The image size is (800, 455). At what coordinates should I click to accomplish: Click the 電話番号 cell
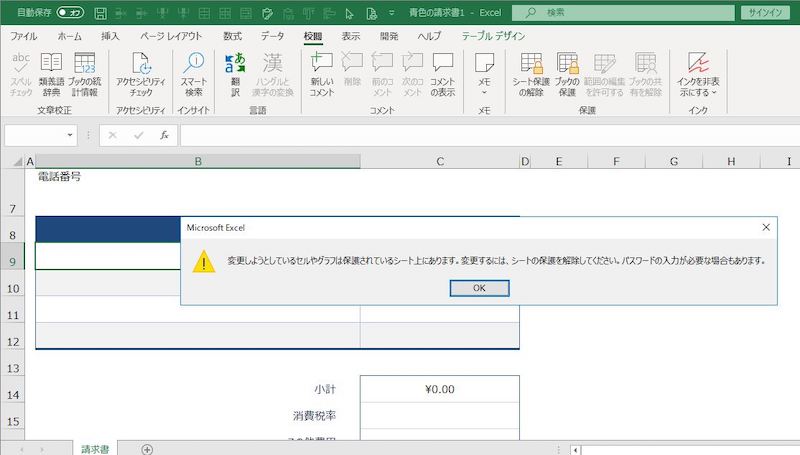pos(59,177)
